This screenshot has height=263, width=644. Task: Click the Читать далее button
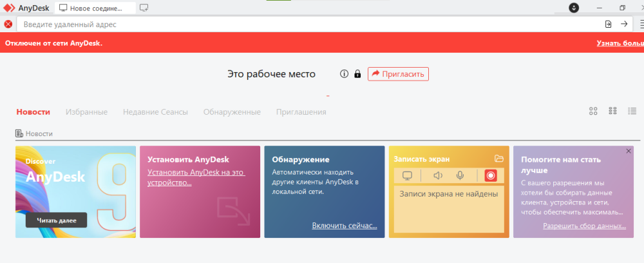(x=56, y=220)
